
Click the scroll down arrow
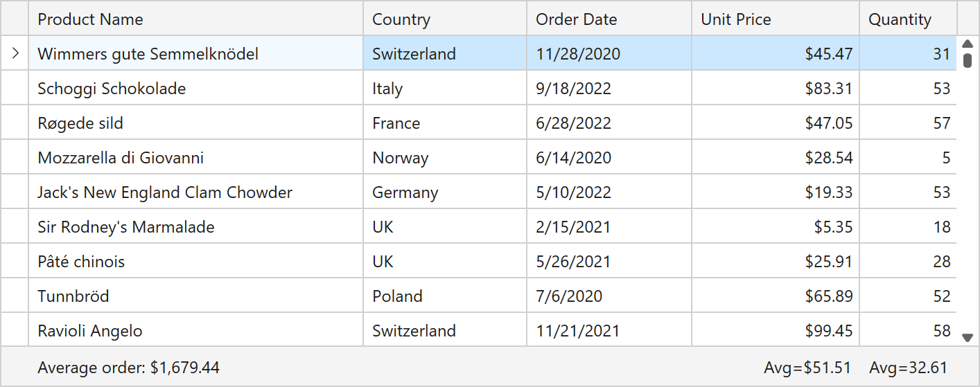click(x=968, y=337)
